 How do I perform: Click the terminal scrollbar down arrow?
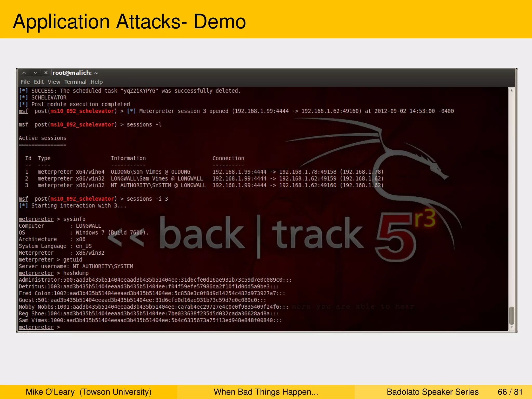coord(511,328)
